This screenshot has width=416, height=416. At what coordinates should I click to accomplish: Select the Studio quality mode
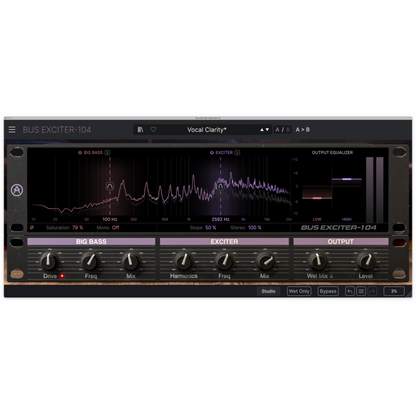pyautogui.click(x=268, y=291)
